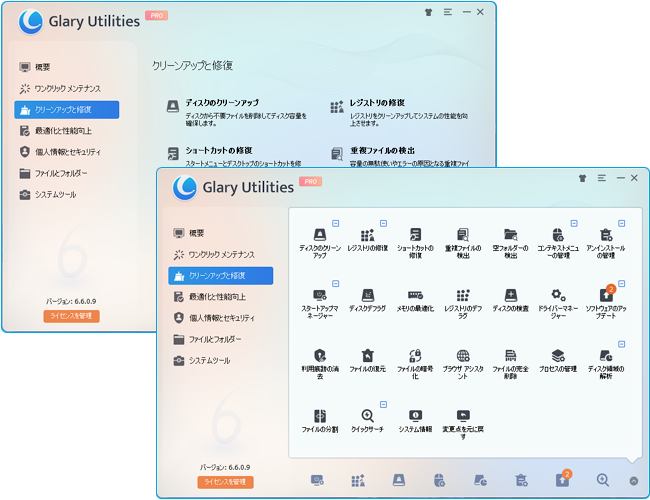
Task: Open ファイルの完全削除 tool
Action: tap(510, 364)
